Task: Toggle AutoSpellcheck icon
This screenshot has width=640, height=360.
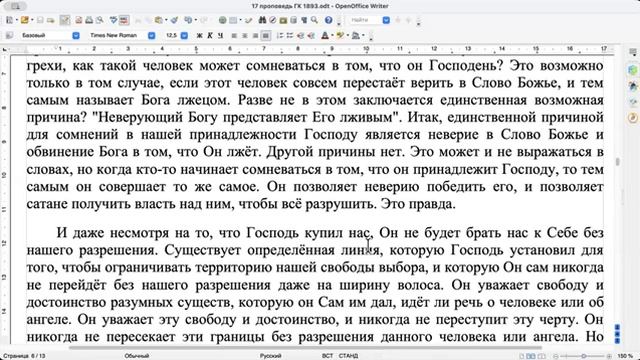Action: click(x=124, y=20)
